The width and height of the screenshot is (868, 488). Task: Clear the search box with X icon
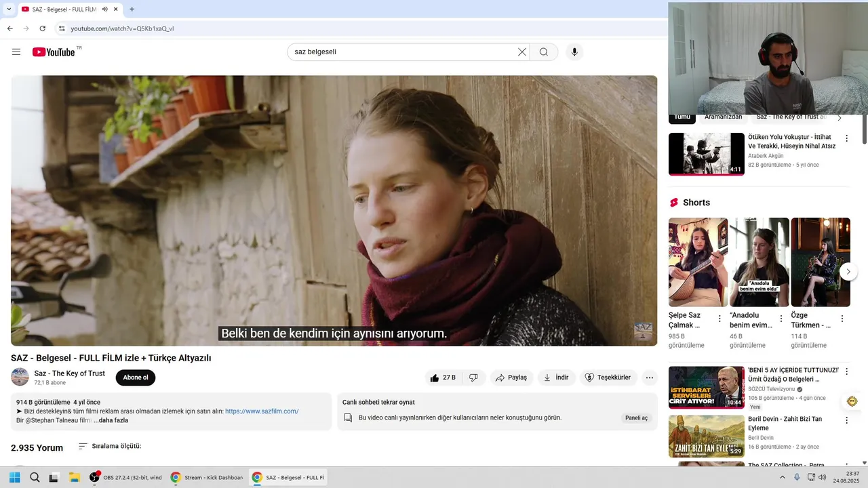522,52
